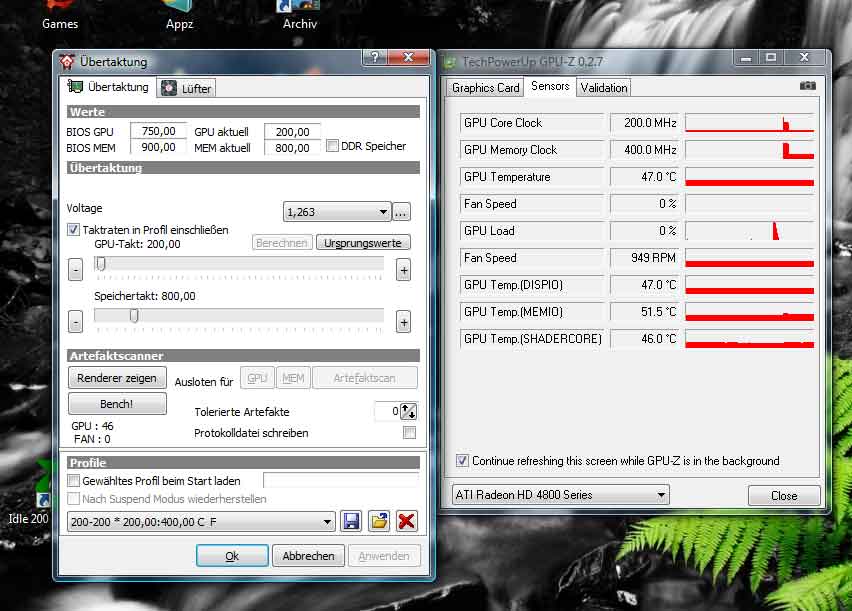Switch to the Lüfter tab
The height and width of the screenshot is (611, 852).
click(x=186, y=88)
